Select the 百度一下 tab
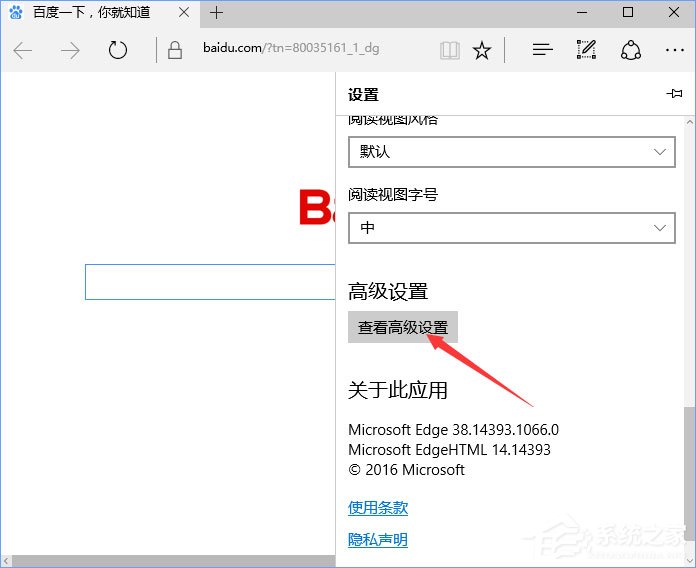The height and width of the screenshot is (568, 696). tap(90, 13)
